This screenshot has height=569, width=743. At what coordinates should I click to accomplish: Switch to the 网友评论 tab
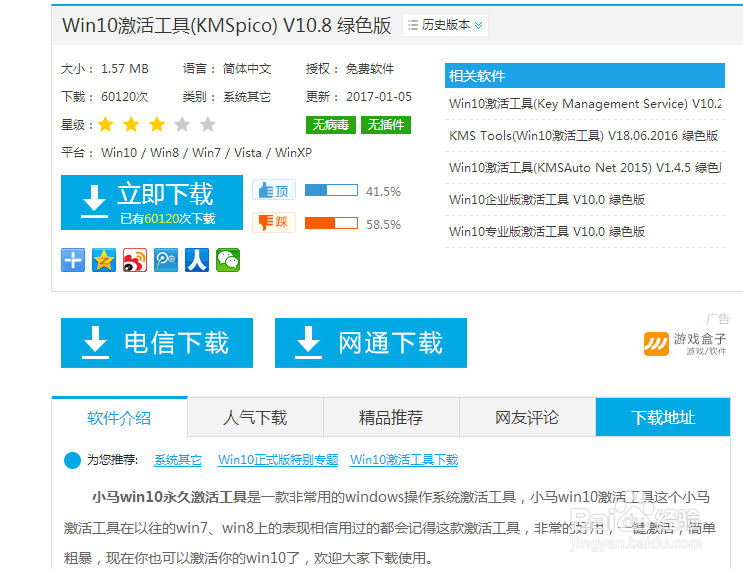(527, 417)
